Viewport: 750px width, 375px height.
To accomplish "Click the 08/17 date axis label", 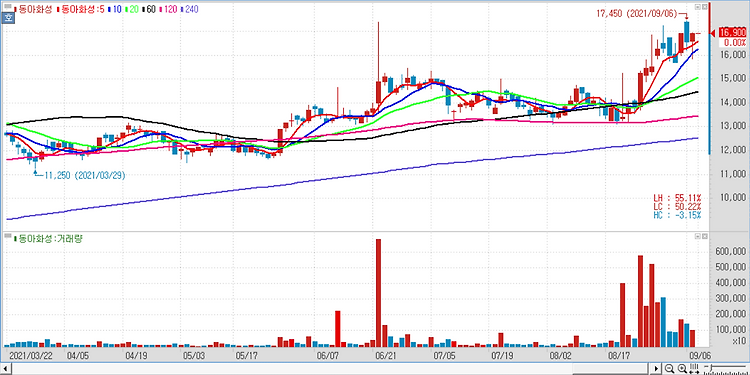I will coord(619,355).
